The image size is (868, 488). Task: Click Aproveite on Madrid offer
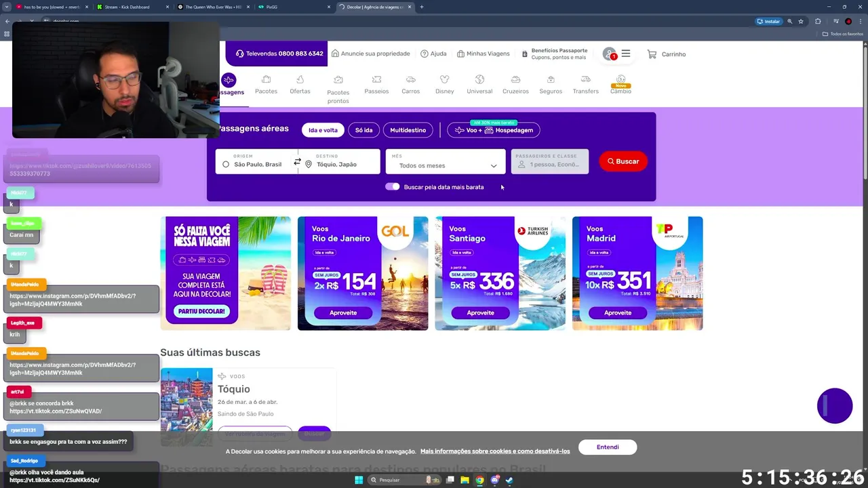tap(618, 312)
